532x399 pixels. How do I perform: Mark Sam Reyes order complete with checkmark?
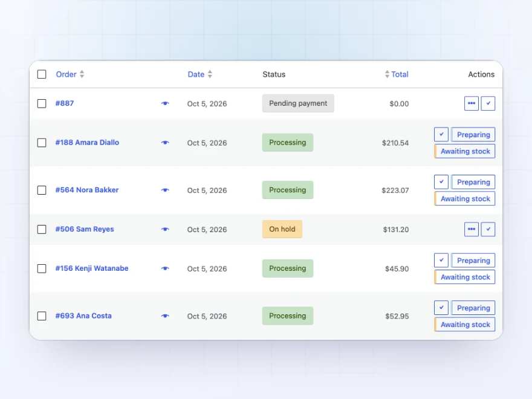tap(488, 229)
